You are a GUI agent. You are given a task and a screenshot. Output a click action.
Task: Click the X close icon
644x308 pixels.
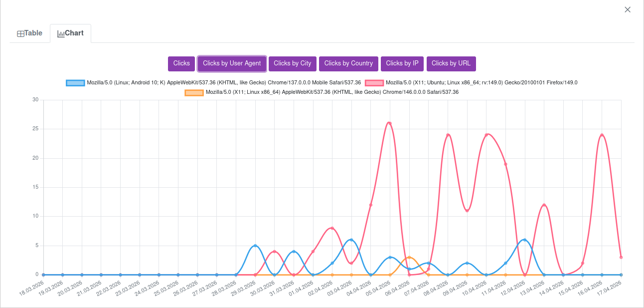pyautogui.click(x=628, y=9)
